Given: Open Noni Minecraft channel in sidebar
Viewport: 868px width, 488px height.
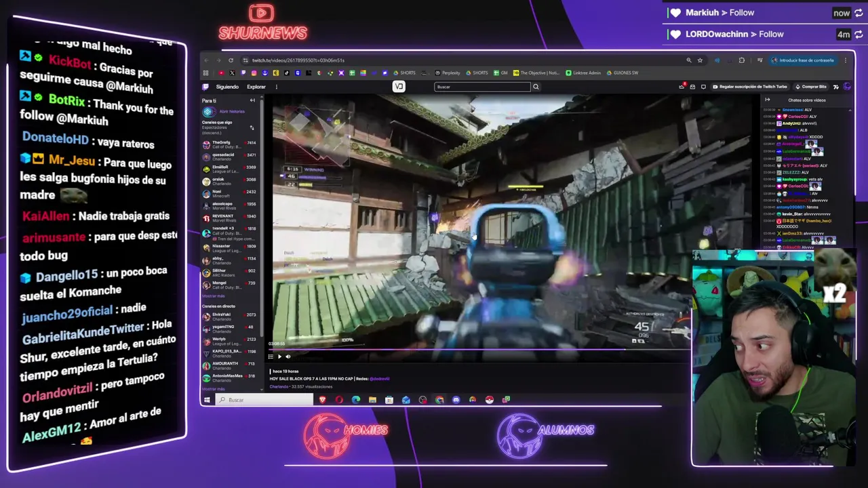Looking at the screenshot, I should click(229, 194).
